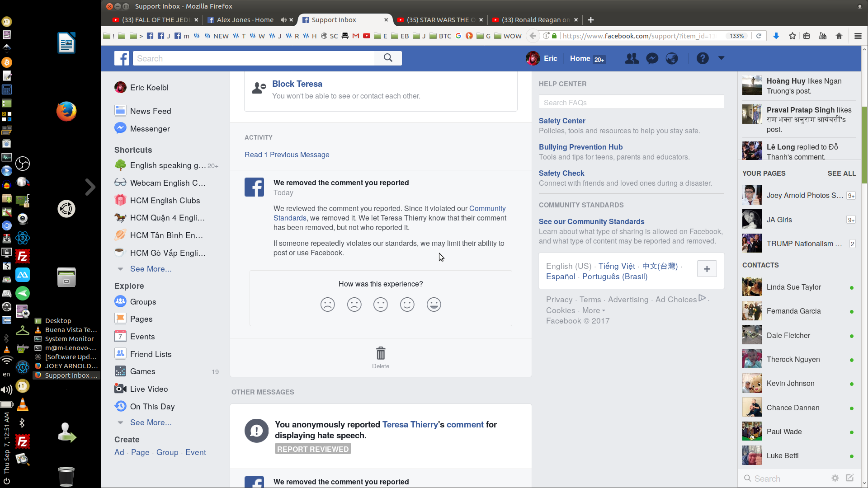The width and height of the screenshot is (868, 488).
Task: Create a Page link
Action: 140,452
